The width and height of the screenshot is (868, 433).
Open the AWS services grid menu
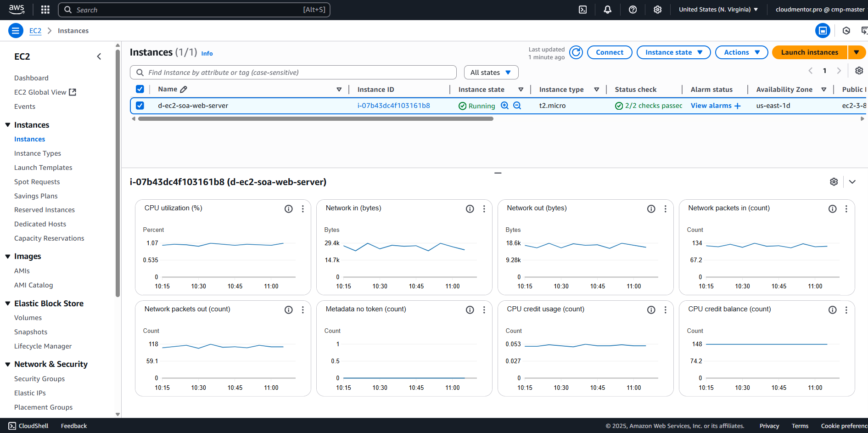tap(45, 10)
